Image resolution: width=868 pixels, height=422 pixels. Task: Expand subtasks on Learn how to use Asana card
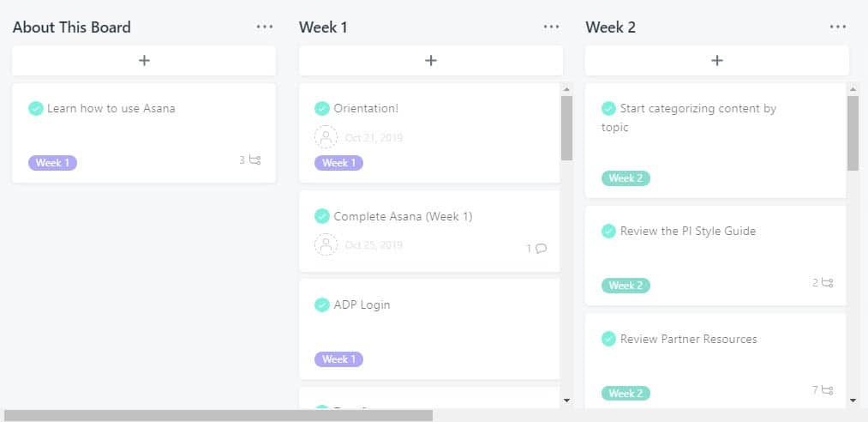tap(249, 160)
